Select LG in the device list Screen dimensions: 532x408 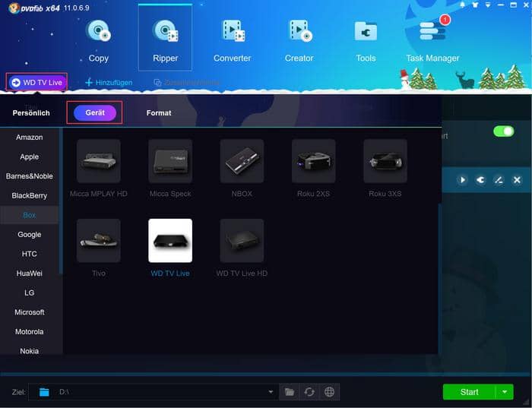[x=30, y=293]
